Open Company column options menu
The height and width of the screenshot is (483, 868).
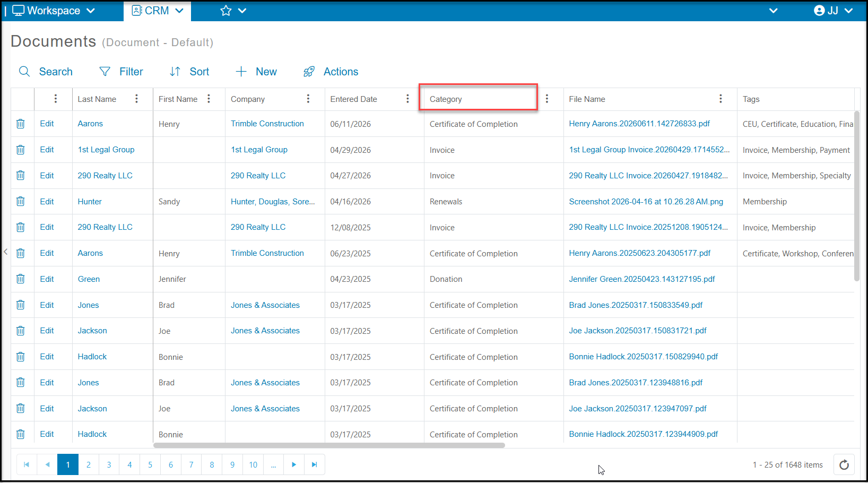(308, 99)
